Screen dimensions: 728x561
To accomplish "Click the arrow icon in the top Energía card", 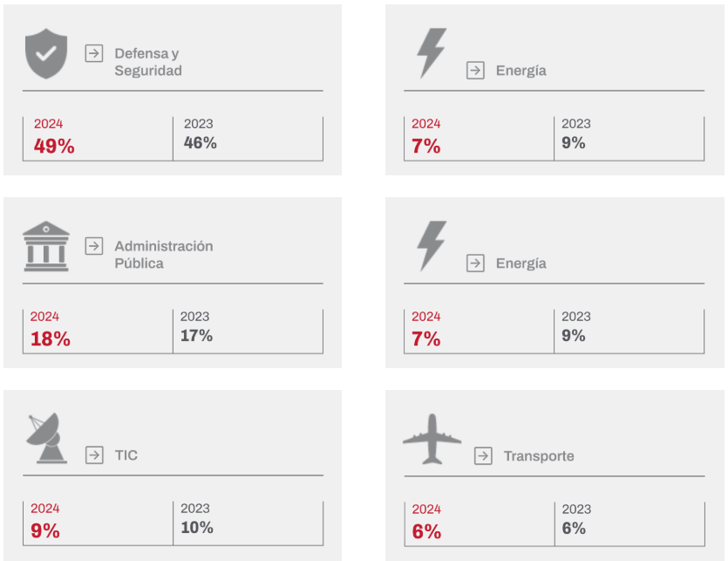I will click(x=475, y=70).
